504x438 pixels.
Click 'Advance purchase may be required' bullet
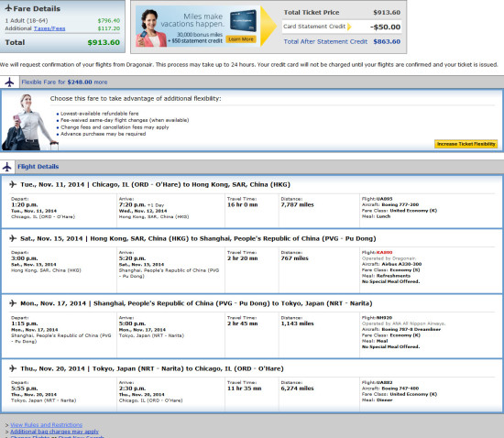click(103, 134)
